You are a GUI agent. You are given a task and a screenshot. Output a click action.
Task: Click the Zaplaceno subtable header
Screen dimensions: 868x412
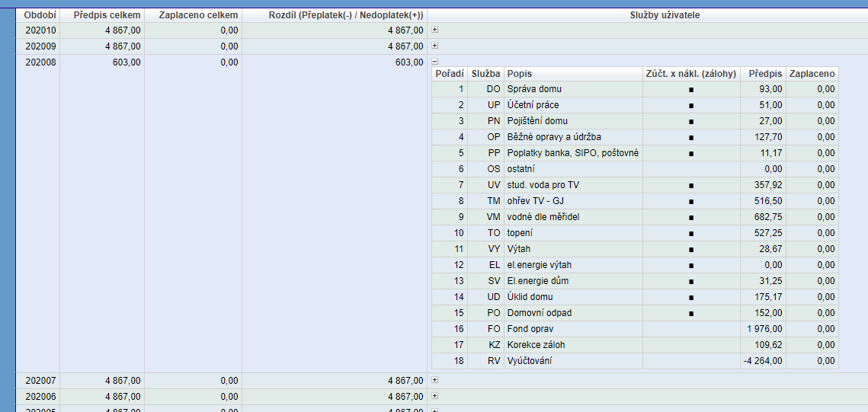coord(812,74)
